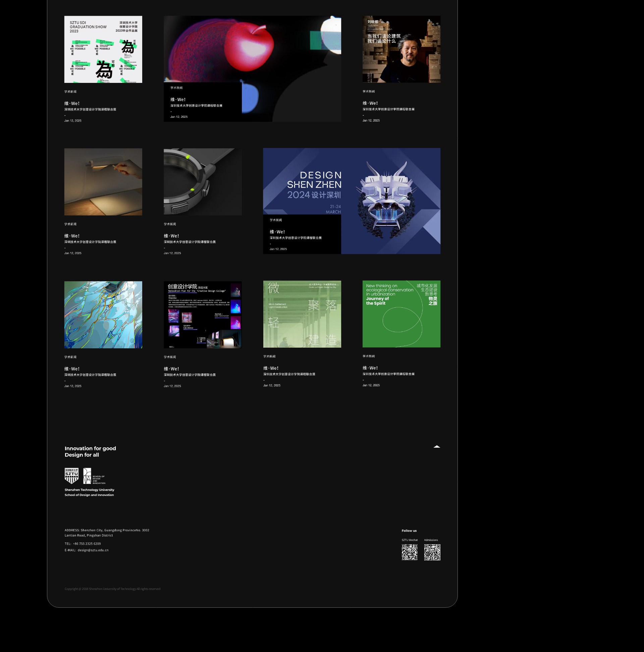Open the wall lamp product image

click(x=103, y=182)
